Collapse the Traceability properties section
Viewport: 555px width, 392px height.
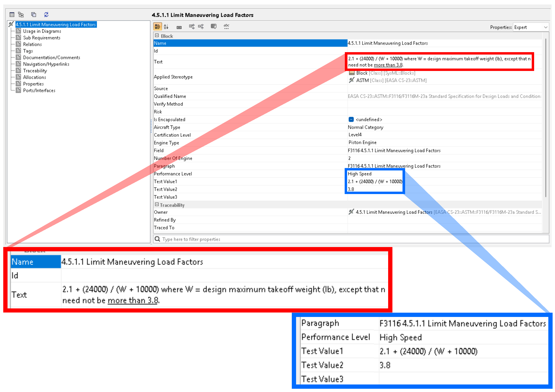(157, 204)
